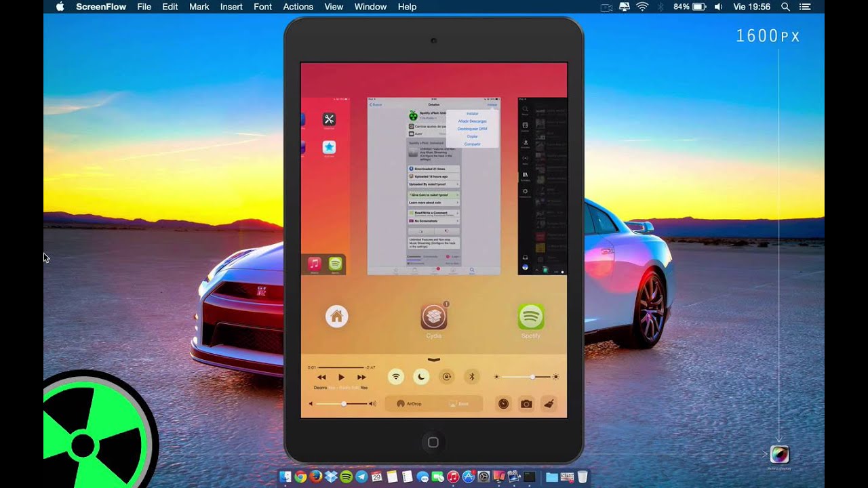Open AirDrop options in Control Center
This screenshot has width=868, height=488.
click(410, 404)
